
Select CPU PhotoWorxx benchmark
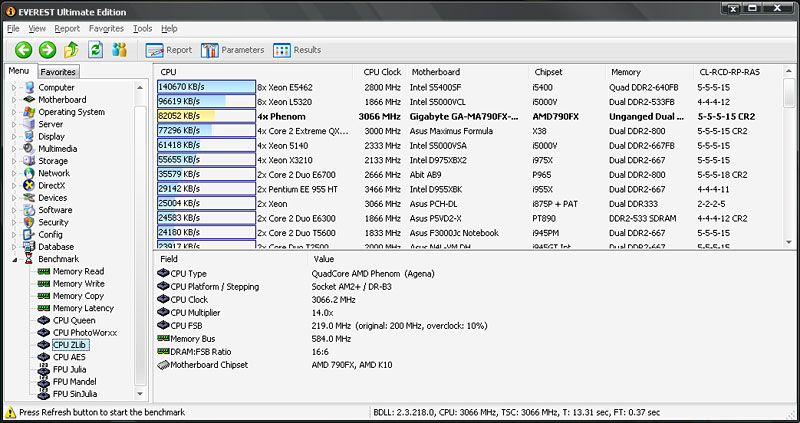pyautogui.click(x=85, y=333)
